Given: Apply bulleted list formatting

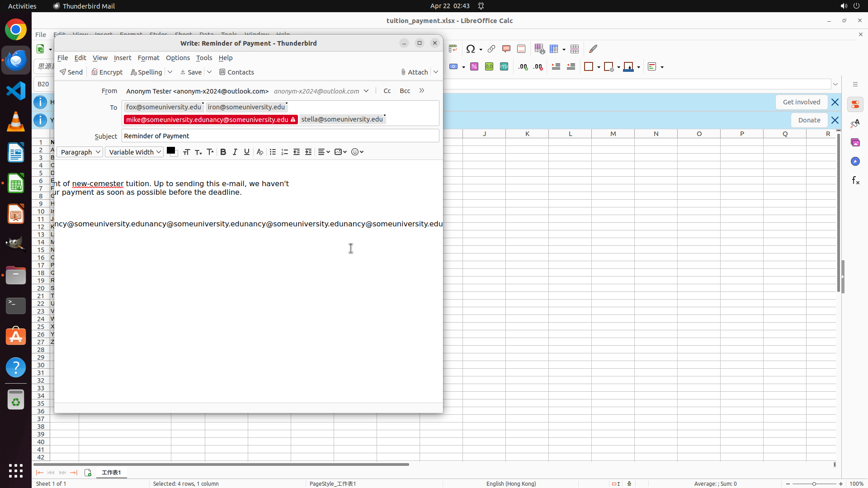Looking at the screenshot, I should point(273,152).
